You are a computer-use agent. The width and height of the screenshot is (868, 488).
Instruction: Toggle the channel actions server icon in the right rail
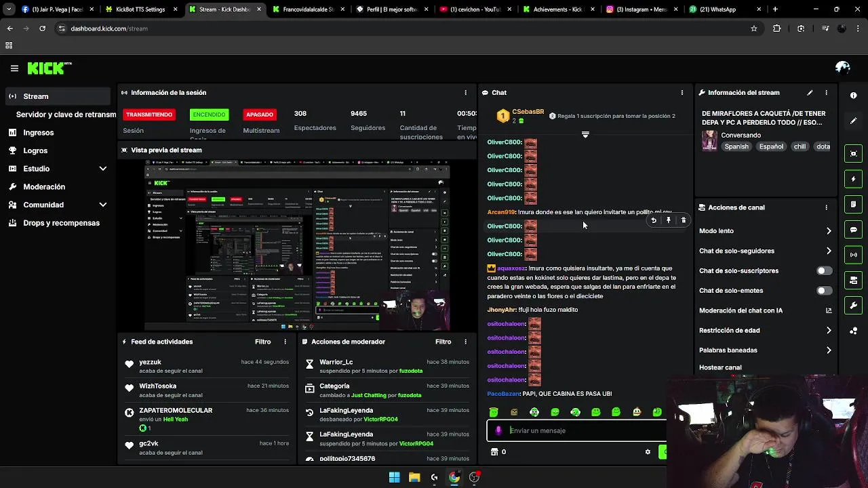point(854,280)
